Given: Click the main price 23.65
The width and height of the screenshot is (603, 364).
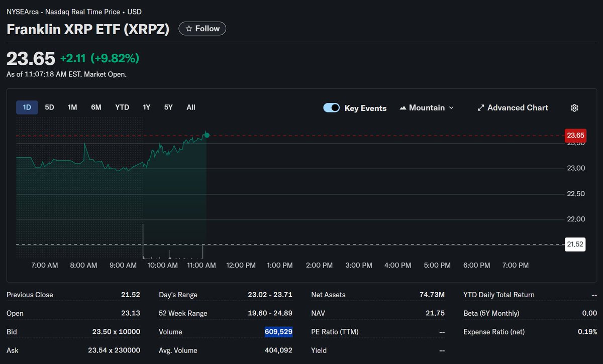Looking at the screenshot, I should [x=31, y=59].
